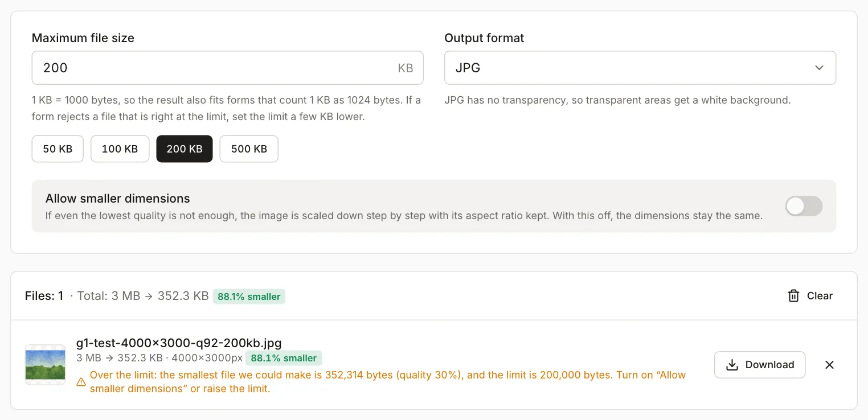Click the 1 KB = 1000 bytes help text
This screenshot has height=420, width=868.
(227, 108)
